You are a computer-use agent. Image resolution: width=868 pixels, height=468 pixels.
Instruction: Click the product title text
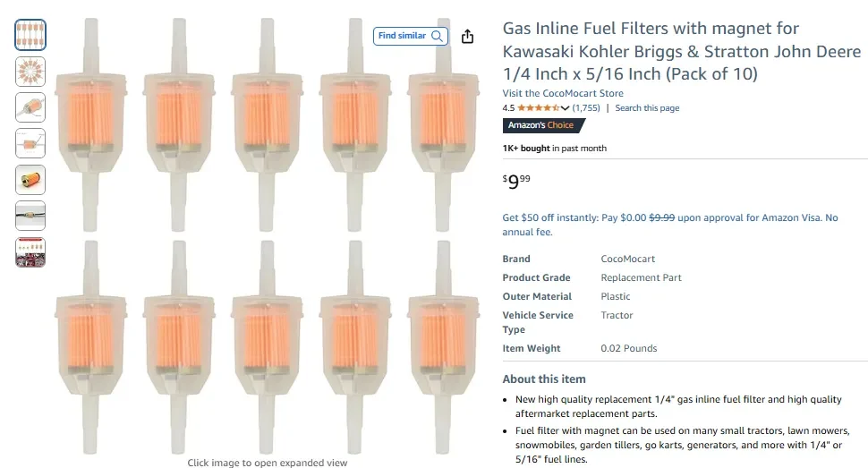coord(681,51)
